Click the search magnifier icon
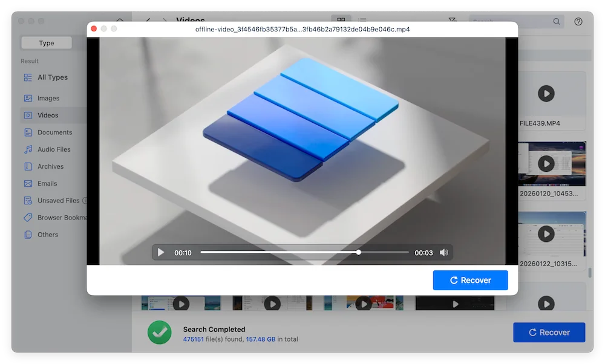 point(557,22)
